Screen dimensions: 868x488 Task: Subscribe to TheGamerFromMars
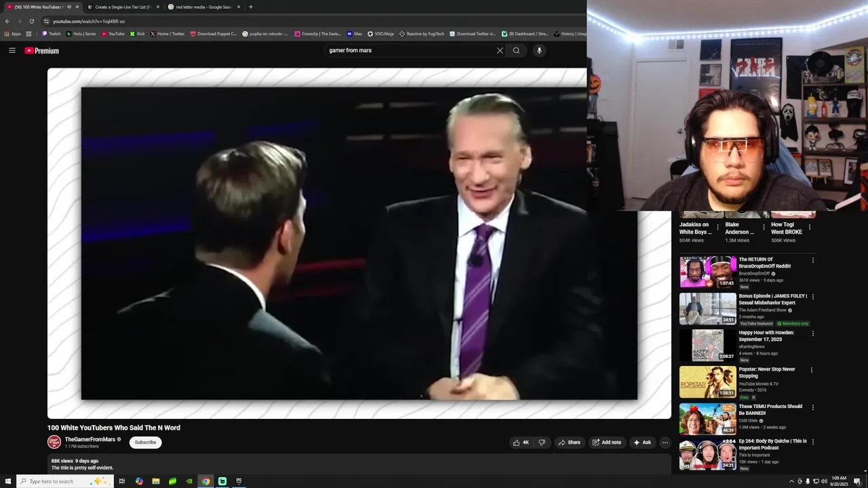click(145, 443)
